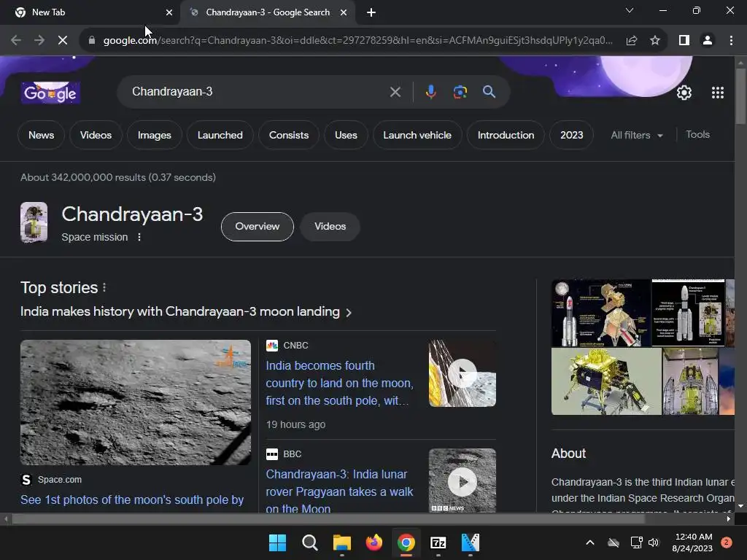747x560 pixels.
Task: Open BBC Pragyaan rover article link
Action: point(339,491)
